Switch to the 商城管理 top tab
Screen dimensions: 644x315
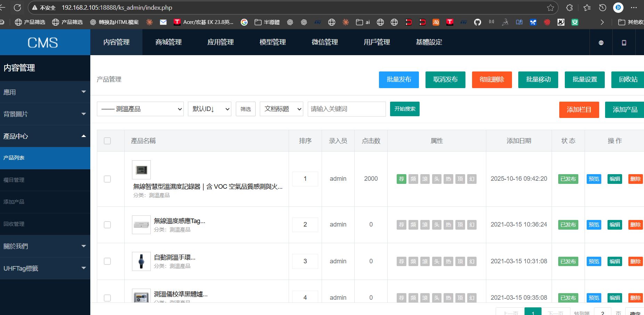click(168, 42)
